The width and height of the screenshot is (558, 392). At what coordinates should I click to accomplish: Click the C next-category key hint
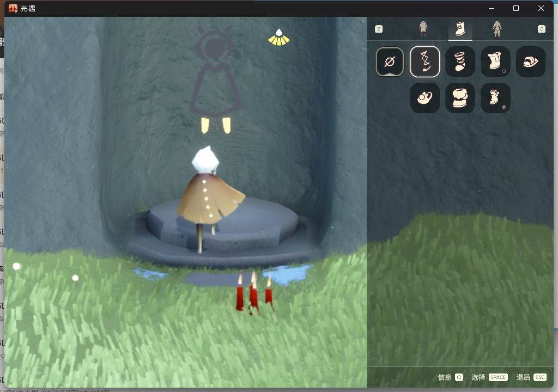tap(541, 29)
